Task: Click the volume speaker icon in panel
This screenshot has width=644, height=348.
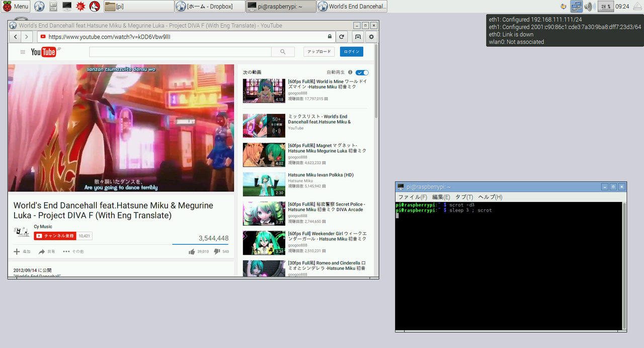Action: tap(589, 7)
